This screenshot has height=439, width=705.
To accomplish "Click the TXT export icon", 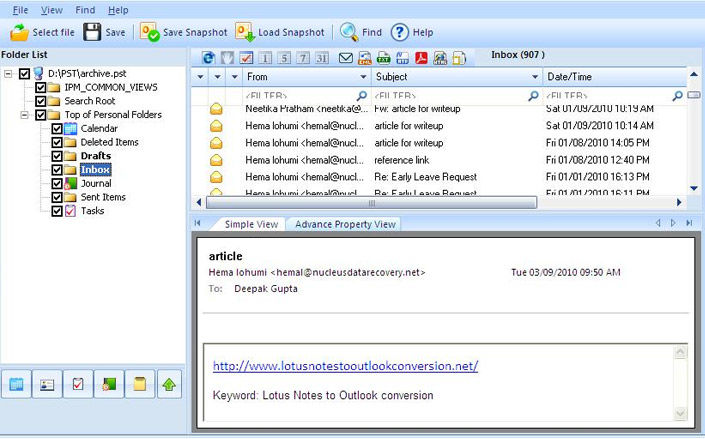I will [x=384, y=58].
